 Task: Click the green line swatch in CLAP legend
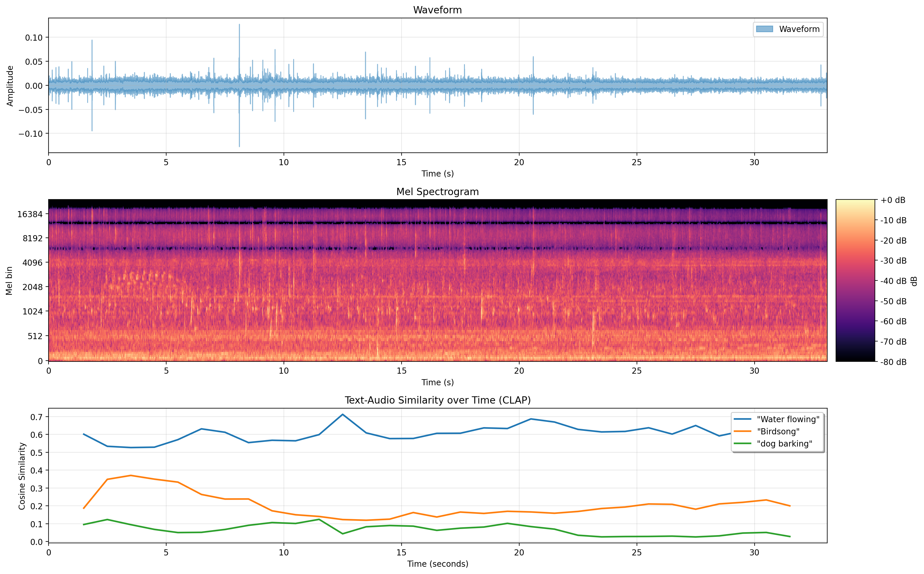point(742,443)
